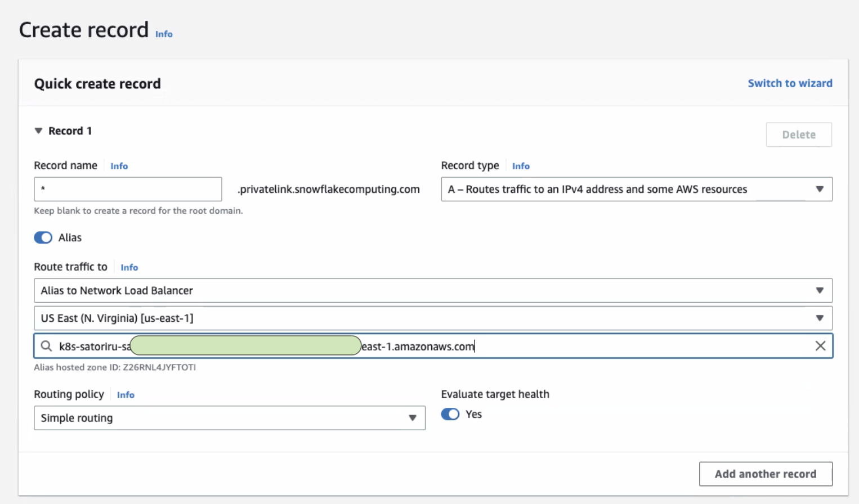The height and width of the screenshot is (504, 859).
Task: Click the .privatelink.snowflakecomputing.com domain suffix text
Action: point(328,189)
